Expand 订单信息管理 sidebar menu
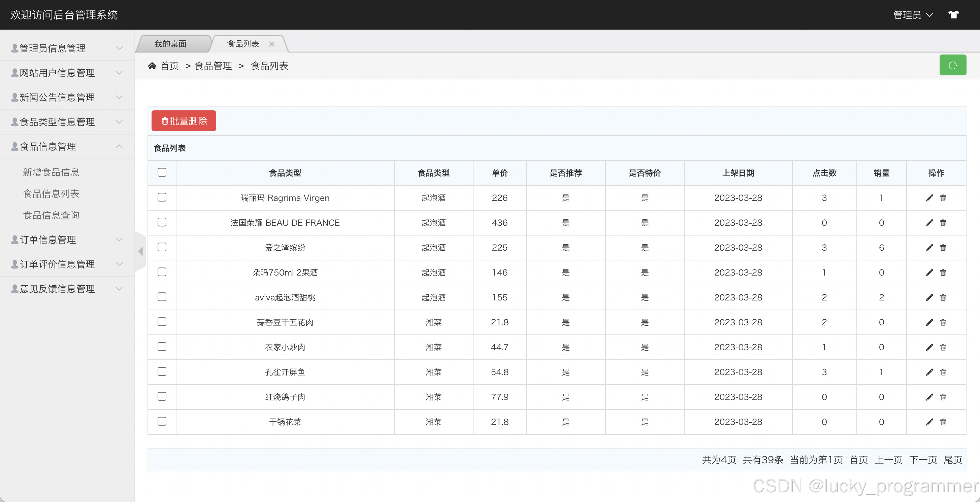The image size is (980, 502). (67, 240)
